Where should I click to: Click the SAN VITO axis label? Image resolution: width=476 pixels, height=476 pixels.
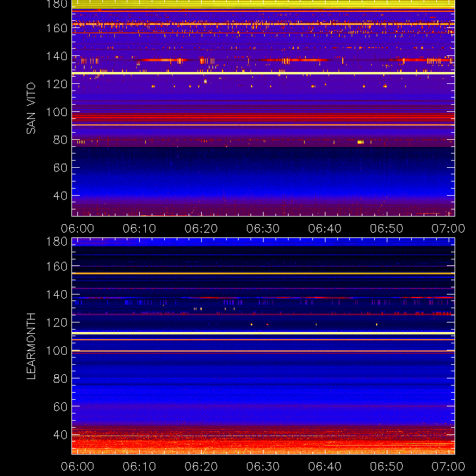click(x=31, y=108)
